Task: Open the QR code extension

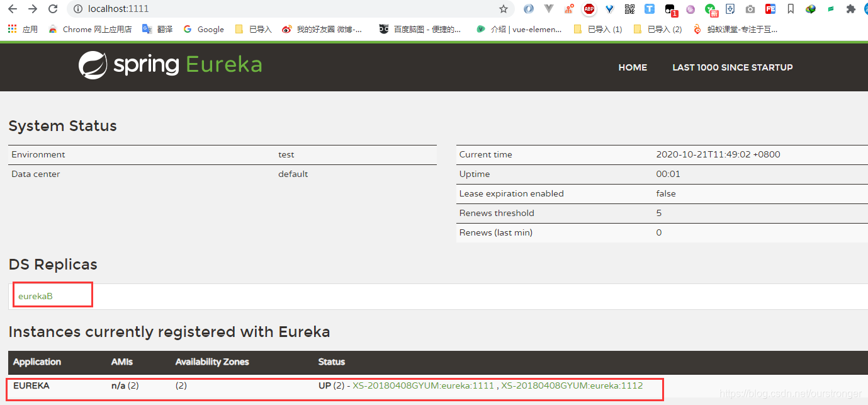Action: (629, 9)
